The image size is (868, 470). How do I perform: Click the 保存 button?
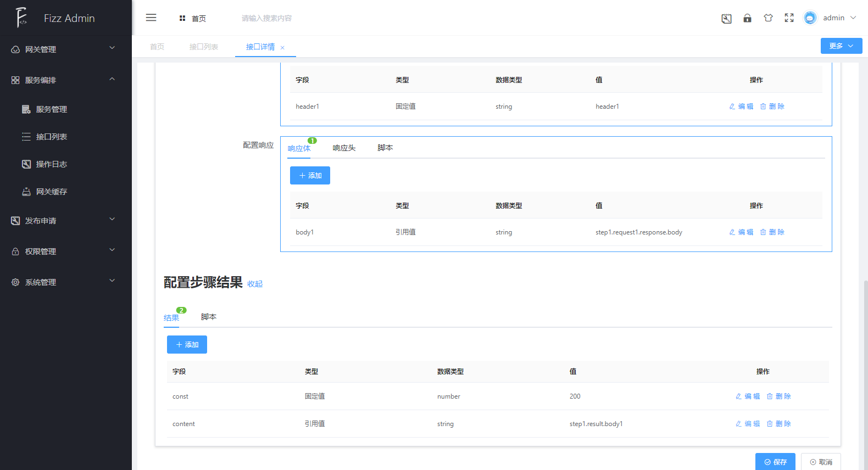coord(775,462)
